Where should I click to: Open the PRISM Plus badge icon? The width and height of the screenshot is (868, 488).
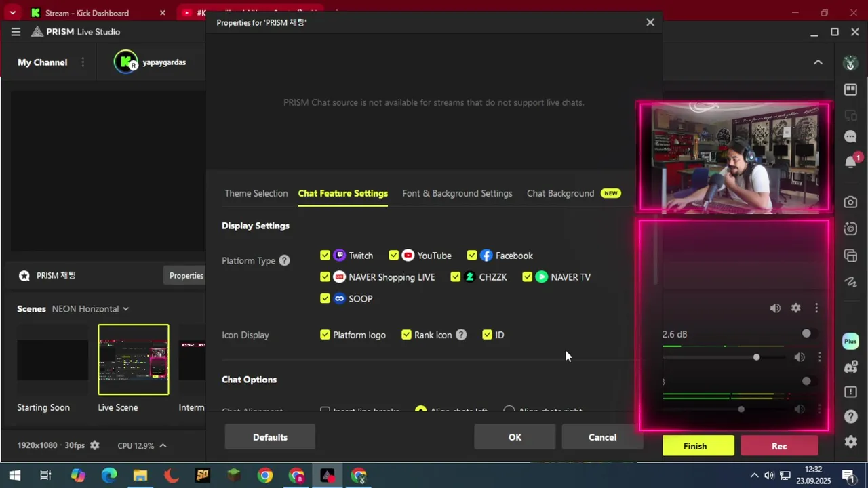[x=850, y=342]
